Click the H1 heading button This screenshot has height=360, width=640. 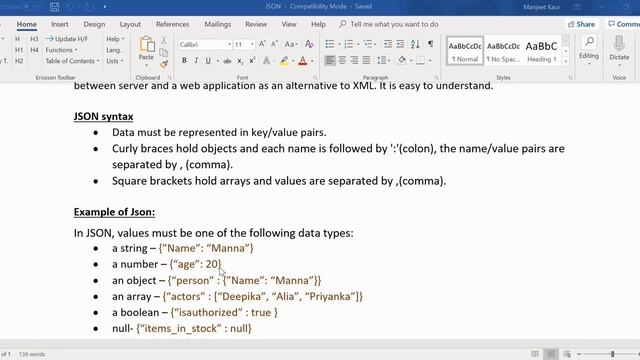19,50
